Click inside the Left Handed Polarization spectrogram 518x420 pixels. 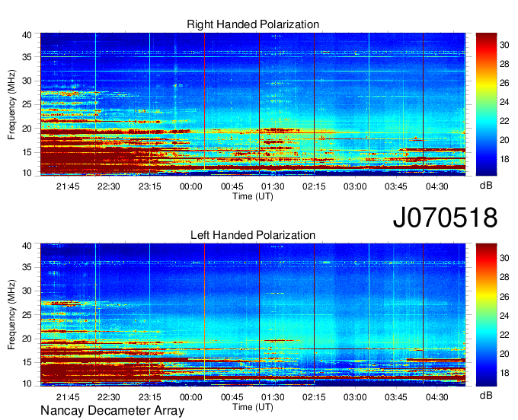[253, 315]
